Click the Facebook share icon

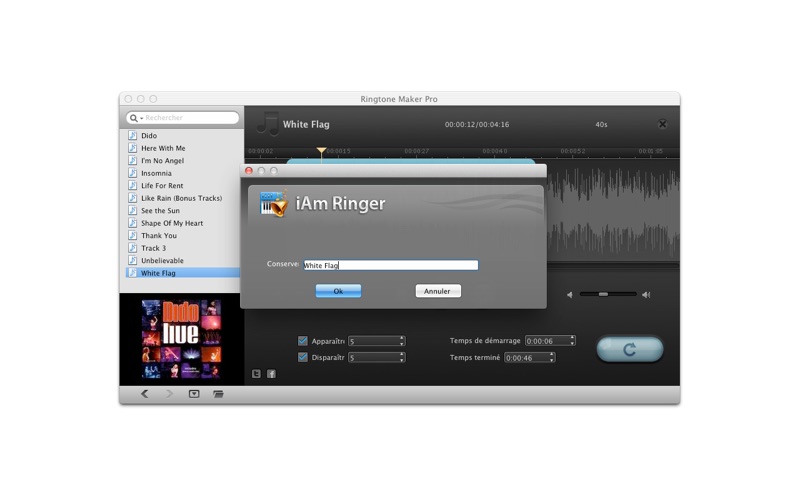click(x=271, y=374)
